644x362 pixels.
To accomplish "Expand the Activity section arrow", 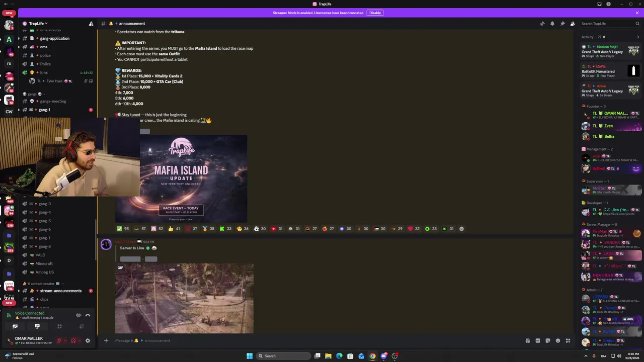I will click(637, 37).
